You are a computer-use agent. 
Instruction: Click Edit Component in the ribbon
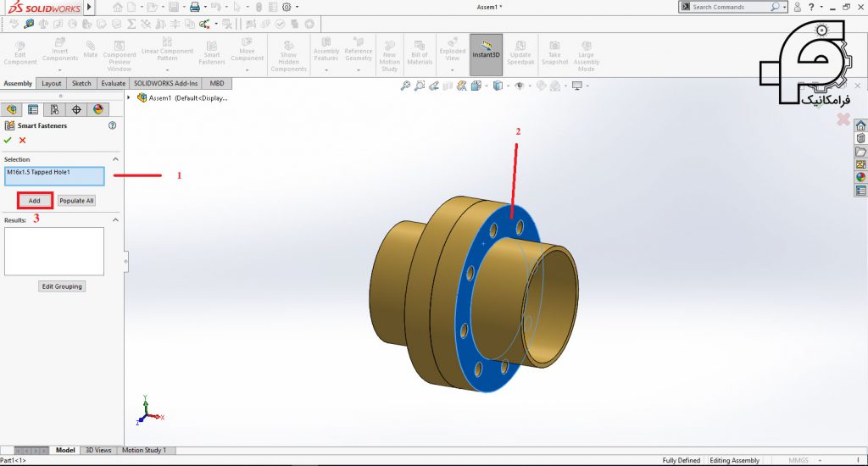tap(20, 53)
